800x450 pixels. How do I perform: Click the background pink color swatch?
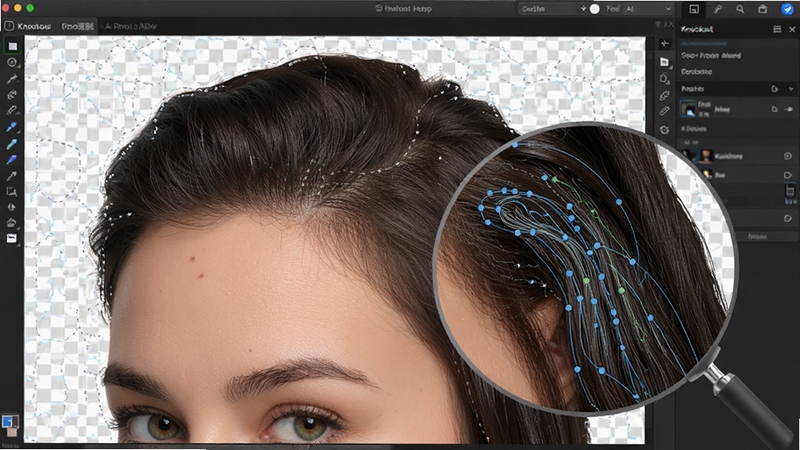[x=12, y=432]
